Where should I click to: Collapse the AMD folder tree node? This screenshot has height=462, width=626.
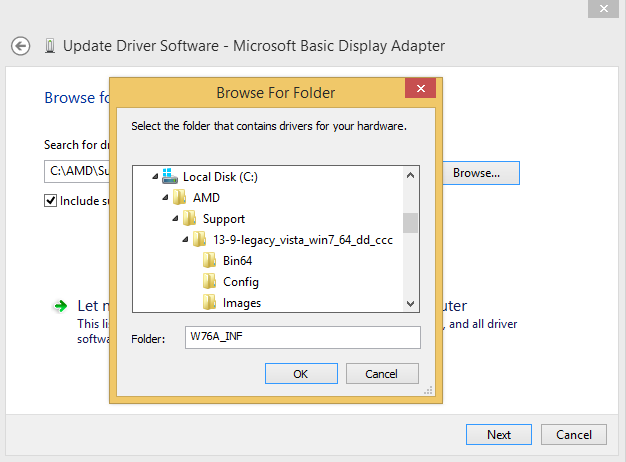165,198
